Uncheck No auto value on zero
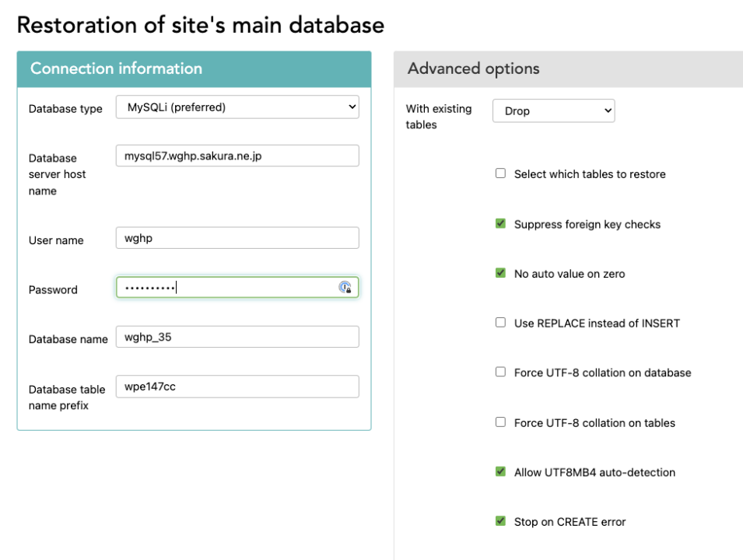This screenshot has width=743, height=560. [500, 273]
